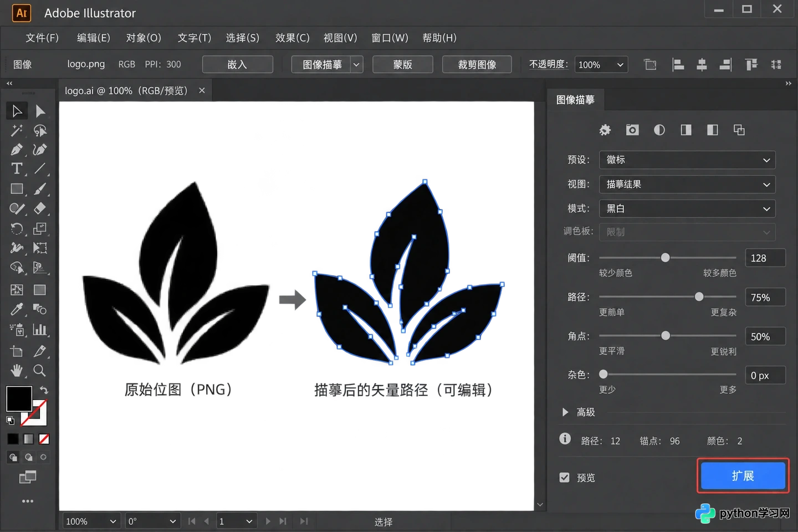Open the 文件(F) menu
The width and height of the screenshot is (798, 532).
[42, 38]
